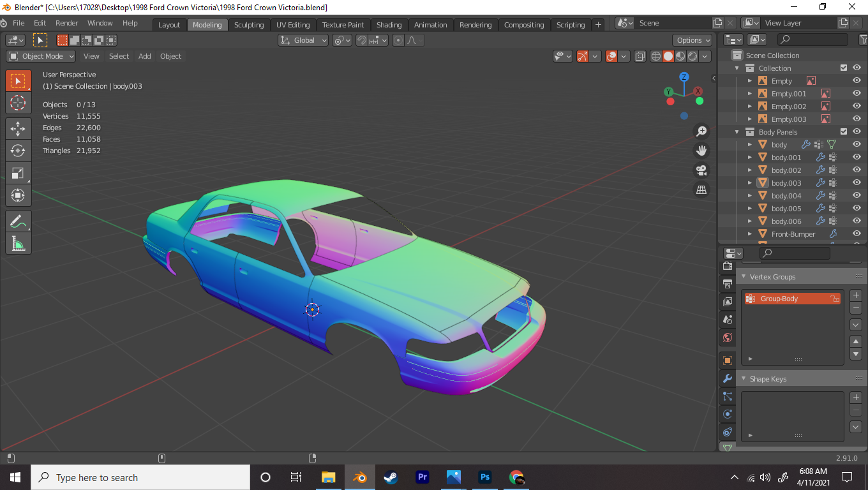Image resolution: width=868 pixels, height=490 pixels.
Task: Click the pan view hand icon
Action: click(701, 151)
